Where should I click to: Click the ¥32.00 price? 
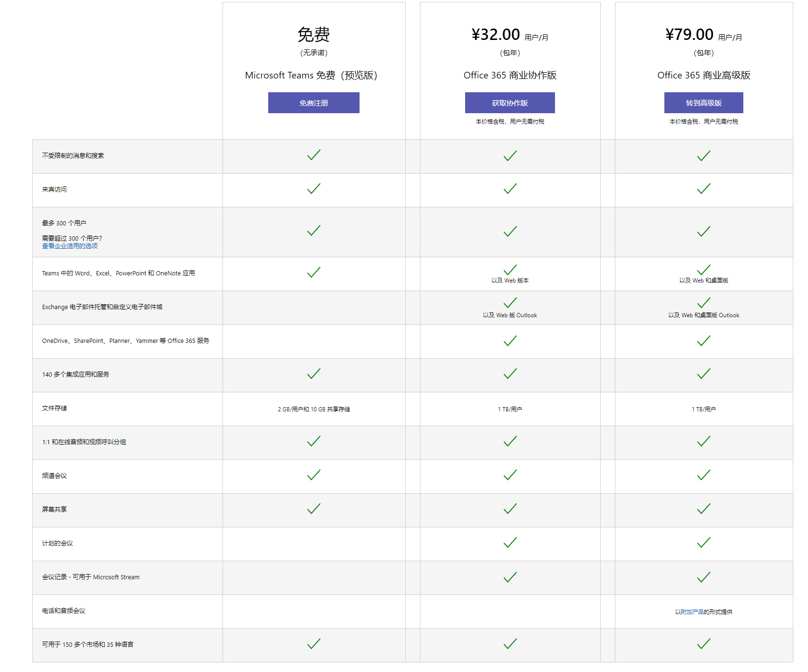(496, 34)
